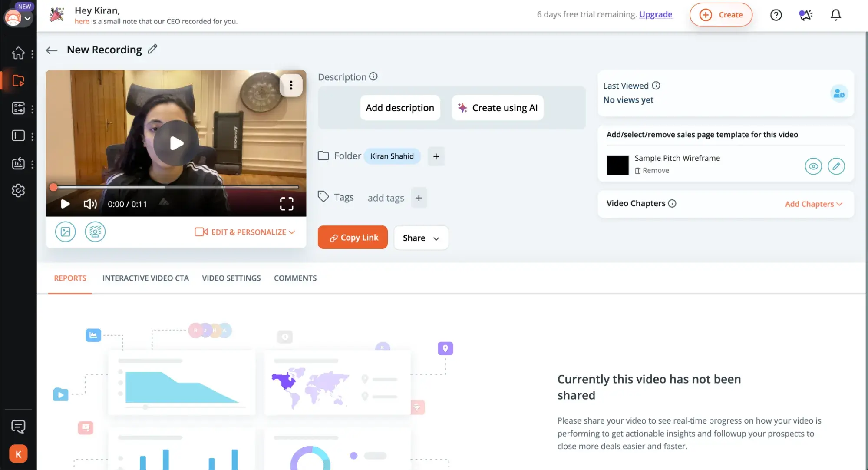Open the workflows sidebar icon
Screen dimensions: 868x470
[18, 108]
